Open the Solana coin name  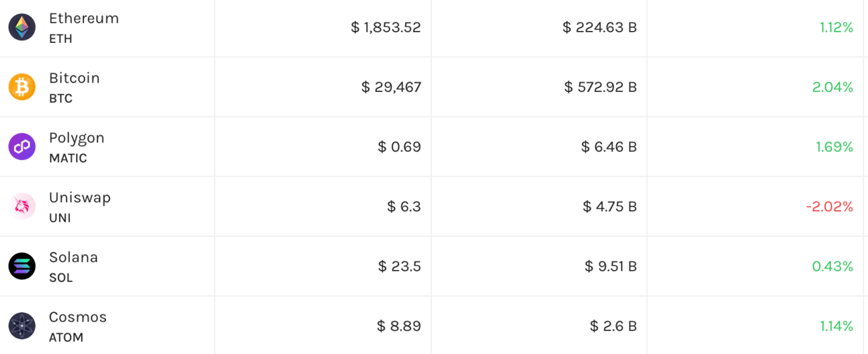(73, 257)
